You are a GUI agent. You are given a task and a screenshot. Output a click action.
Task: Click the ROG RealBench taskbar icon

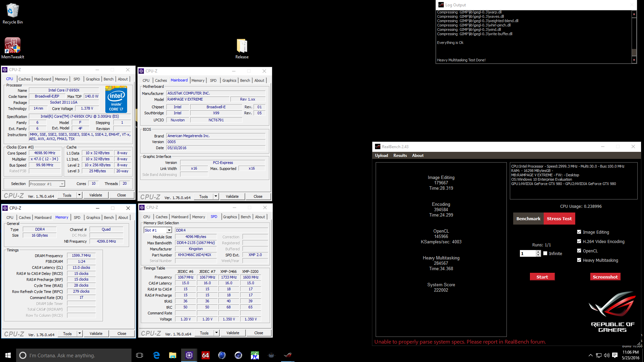click(288, 355)
